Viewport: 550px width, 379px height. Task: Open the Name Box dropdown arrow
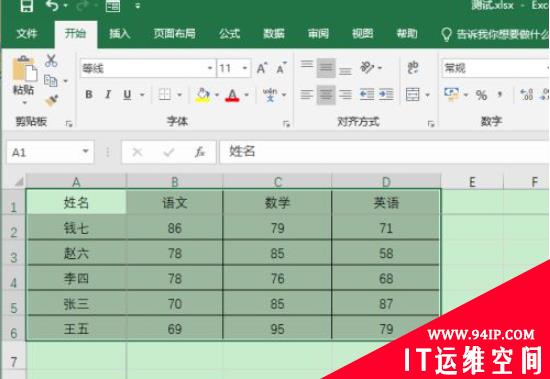85,152
